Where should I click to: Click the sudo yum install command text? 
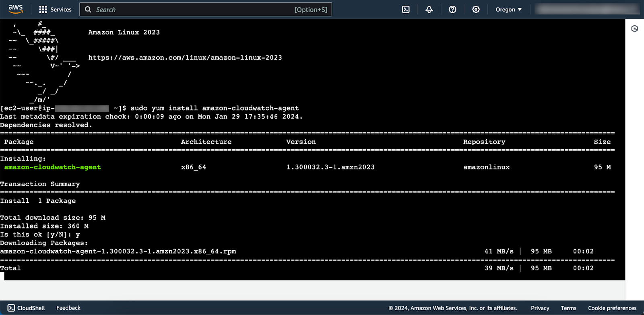(215, 108)
